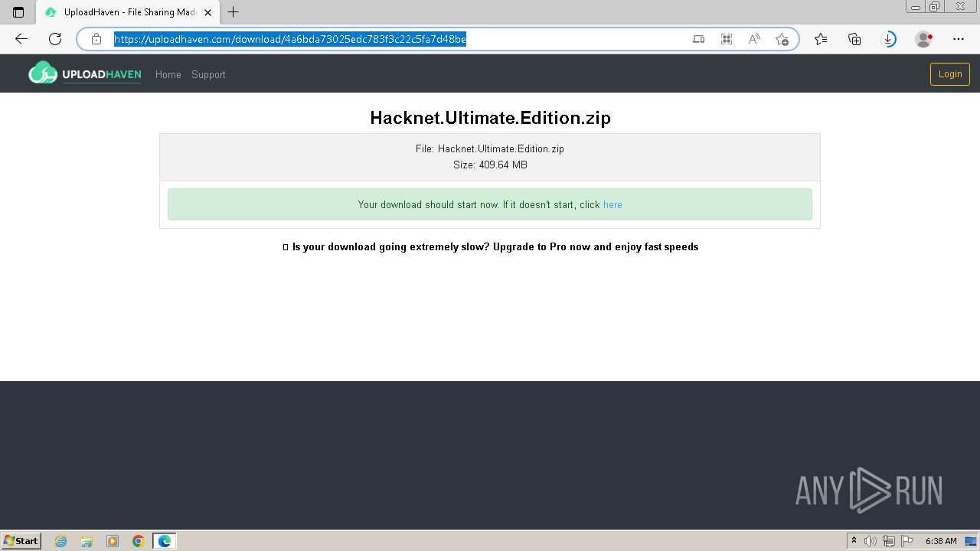
Task: Click the show desktop tray button
Action: pyautogui.click(x=972, y=541)
